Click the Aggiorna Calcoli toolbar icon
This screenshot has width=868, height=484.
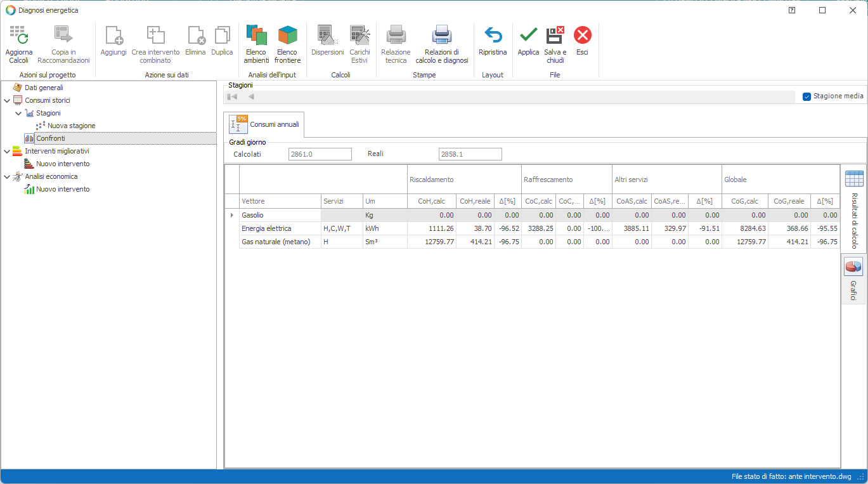point(18,36)
